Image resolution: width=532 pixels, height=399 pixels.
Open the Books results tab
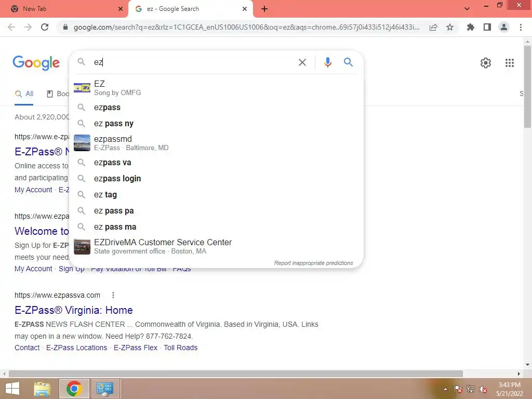pos(58,94)
